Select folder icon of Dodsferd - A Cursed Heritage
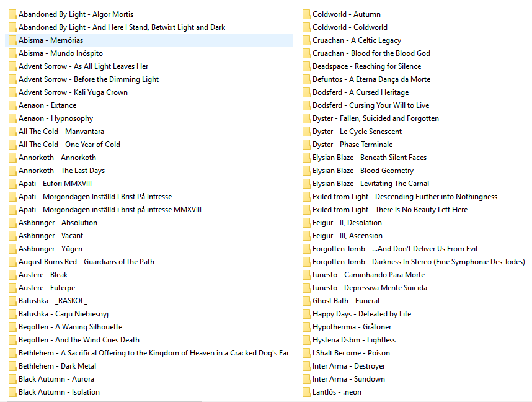The height and width of the screenshot is (402, 532). click(306, 92)
